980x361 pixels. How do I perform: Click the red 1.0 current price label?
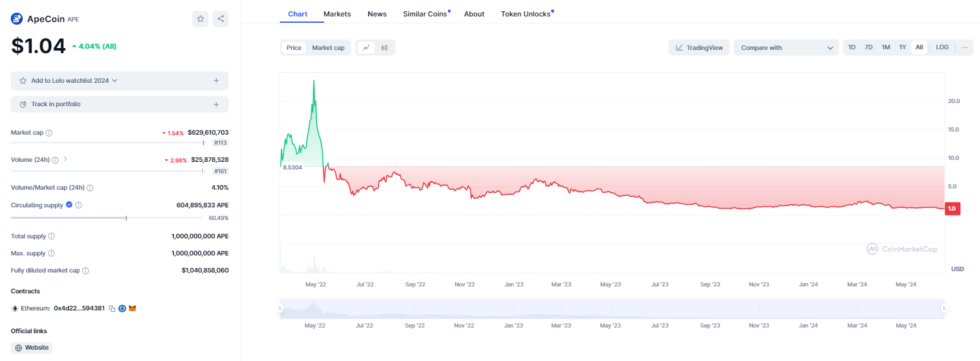coord(952,209)
